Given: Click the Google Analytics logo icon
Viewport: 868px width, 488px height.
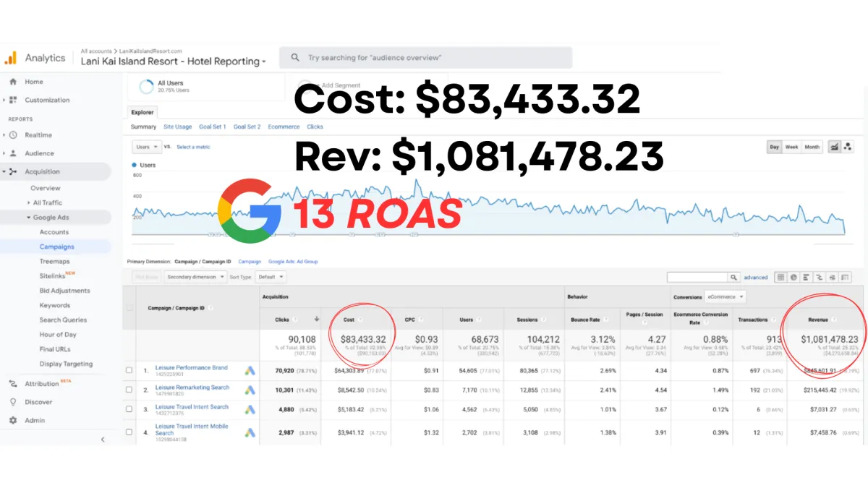Looking at the screenshot, I should coord(10,58).
